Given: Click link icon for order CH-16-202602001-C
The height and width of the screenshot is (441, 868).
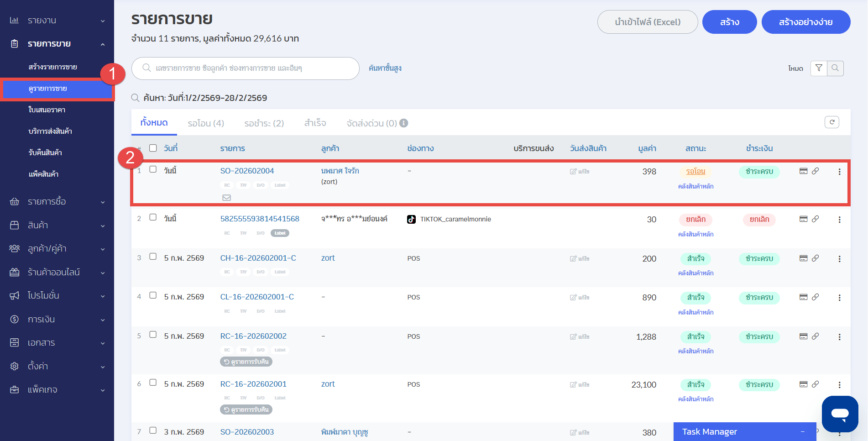Looking at the screenshot, I should 816,258.
